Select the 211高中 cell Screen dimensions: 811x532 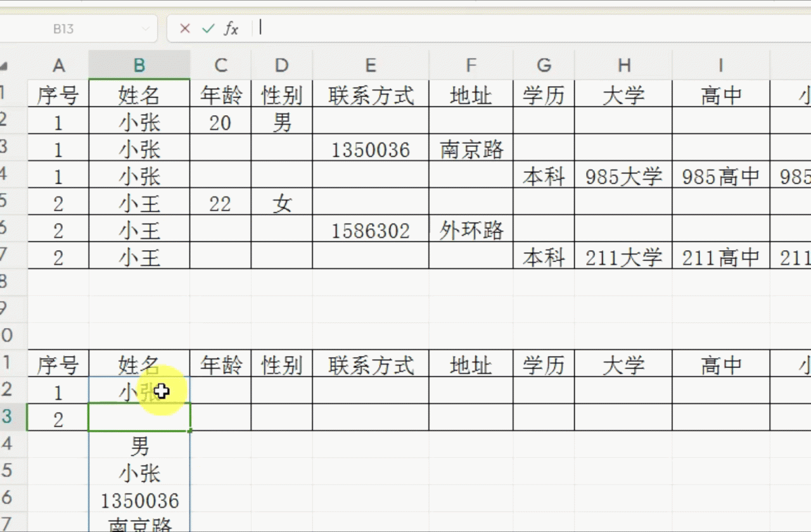[x=721, y=256]
